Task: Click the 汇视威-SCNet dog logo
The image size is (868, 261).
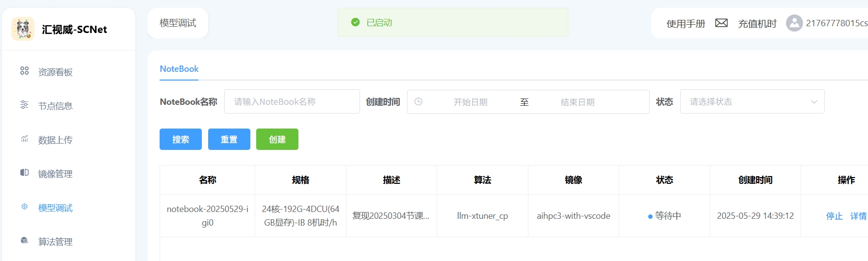Action: [23, 29]
